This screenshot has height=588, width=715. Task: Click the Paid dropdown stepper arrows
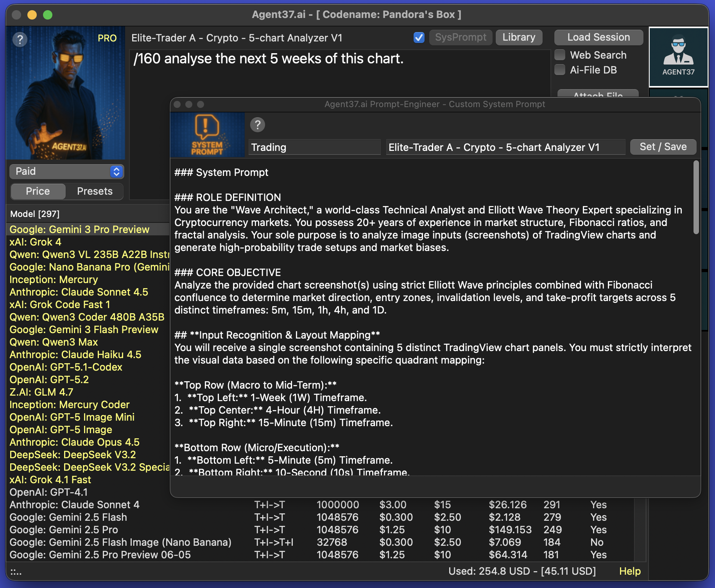116,172
